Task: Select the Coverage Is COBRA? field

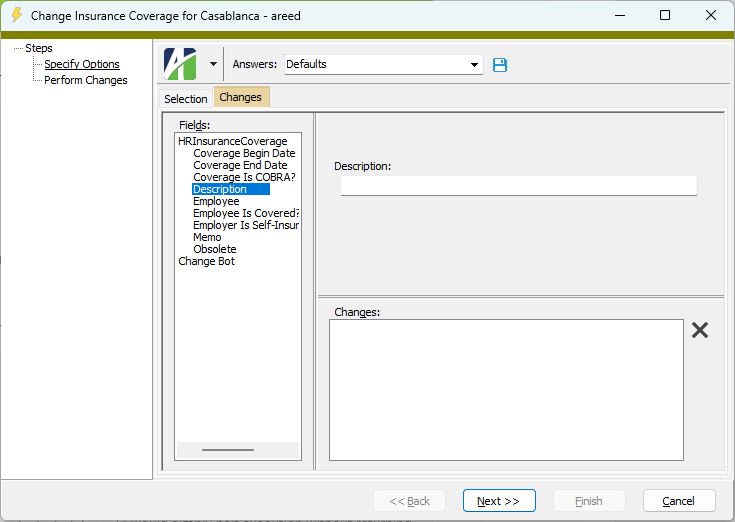Action: 244,177
